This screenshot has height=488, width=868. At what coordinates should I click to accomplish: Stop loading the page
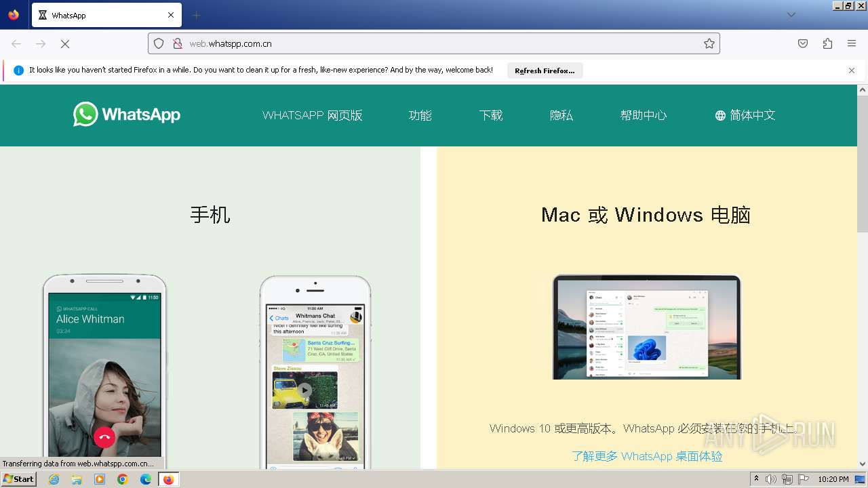click(x=65, y=43)
